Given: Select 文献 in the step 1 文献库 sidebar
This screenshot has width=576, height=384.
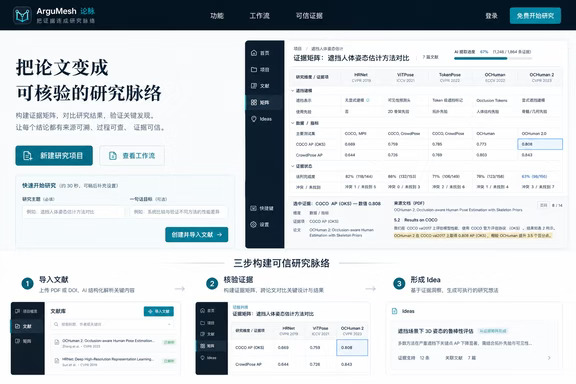Looking at the screenshot, I should pos(24,326).
